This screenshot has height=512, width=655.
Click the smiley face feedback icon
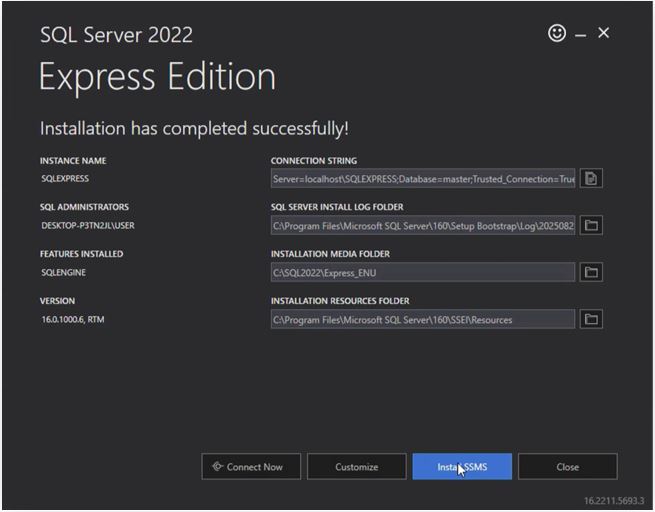(557, 33)
